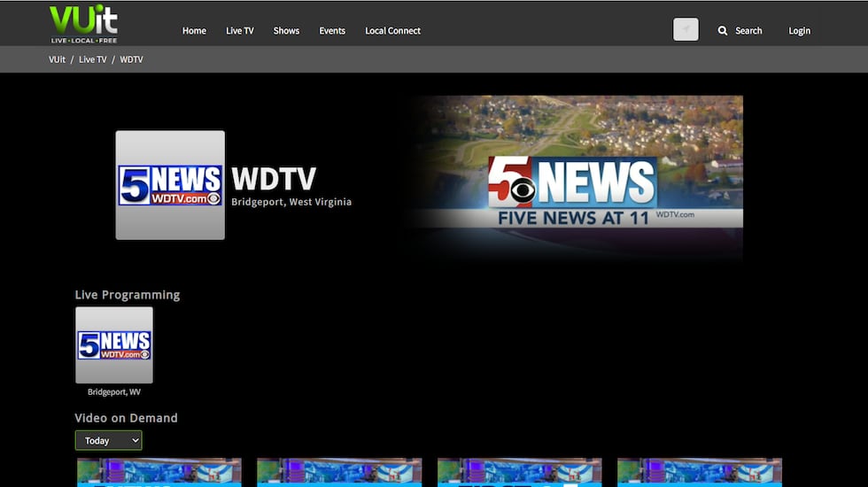This screenshot has height=487, width=868.
Task: Open the Events menu item
Action: pos(332,30)
